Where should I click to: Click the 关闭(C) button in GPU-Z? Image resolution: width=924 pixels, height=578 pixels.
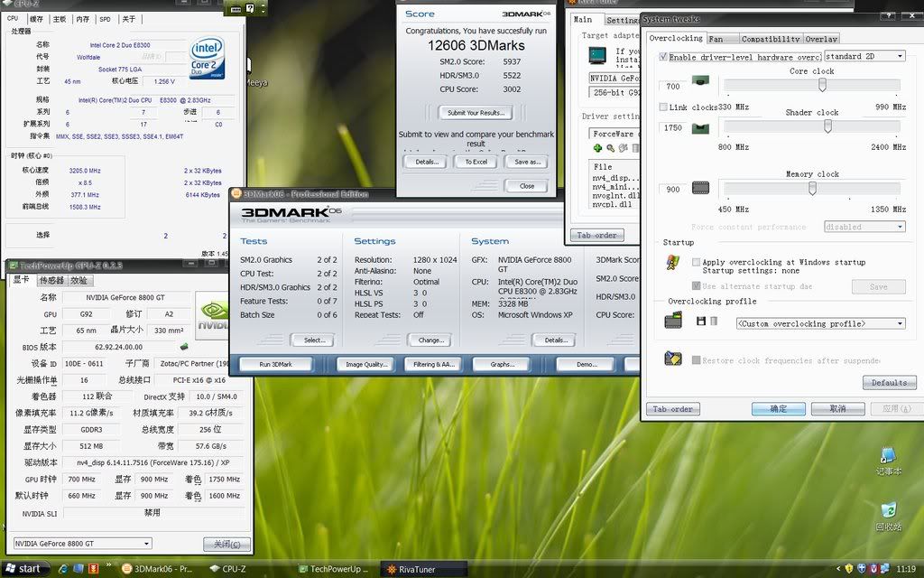pyautogui.click(x=226, y=544)
